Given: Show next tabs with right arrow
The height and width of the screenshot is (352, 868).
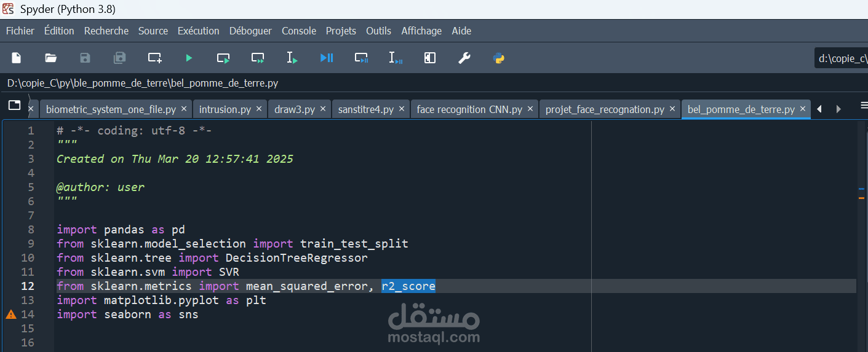Looking at the screenshot, I should coord(838,109).
